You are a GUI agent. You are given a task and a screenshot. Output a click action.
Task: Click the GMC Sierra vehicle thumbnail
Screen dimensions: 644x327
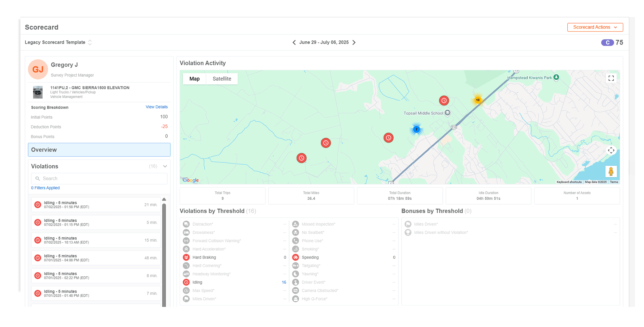click(x=38, y=92)
